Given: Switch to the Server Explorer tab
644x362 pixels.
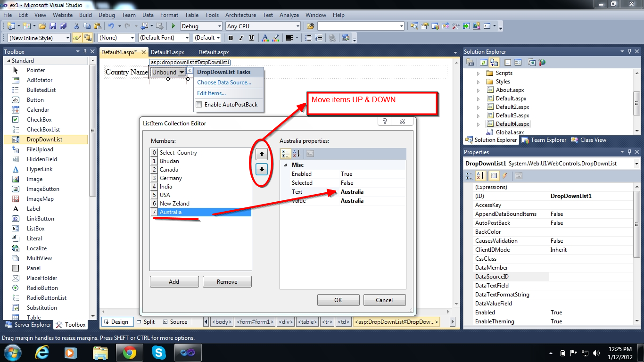Looking at the screenshot, I should [x=28, y=325].
